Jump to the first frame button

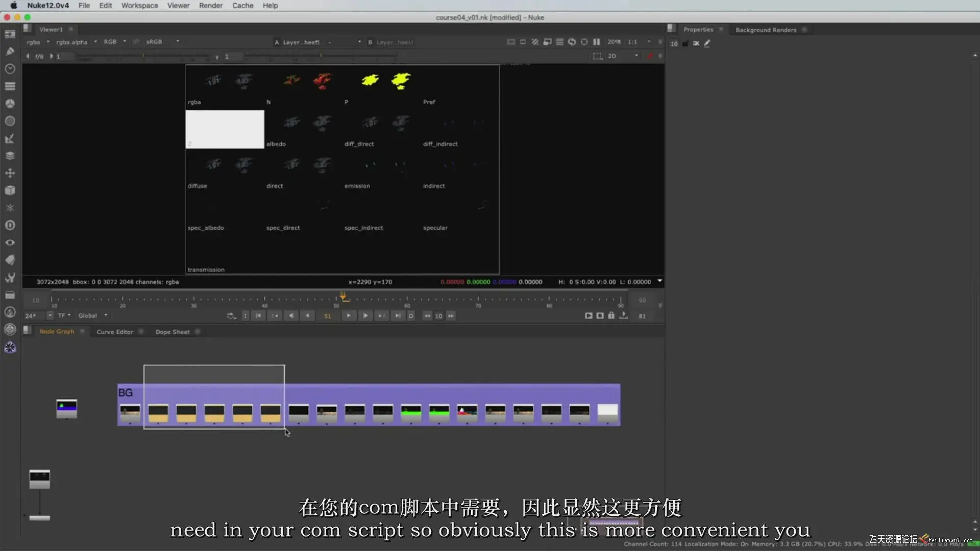pos(258,316)
